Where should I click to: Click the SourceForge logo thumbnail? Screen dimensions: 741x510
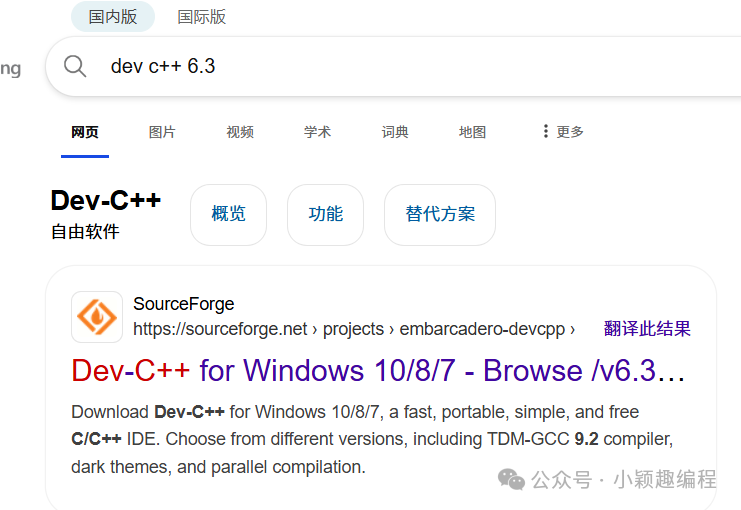97,317
